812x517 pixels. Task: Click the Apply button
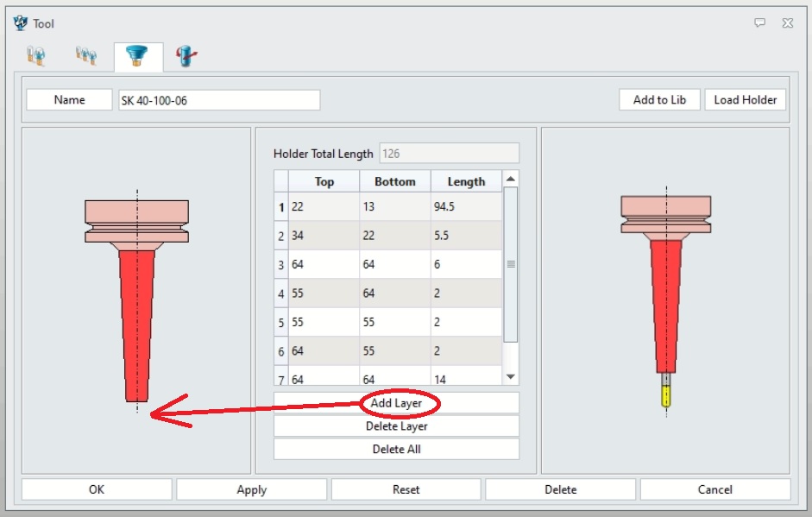pos(252,489)
